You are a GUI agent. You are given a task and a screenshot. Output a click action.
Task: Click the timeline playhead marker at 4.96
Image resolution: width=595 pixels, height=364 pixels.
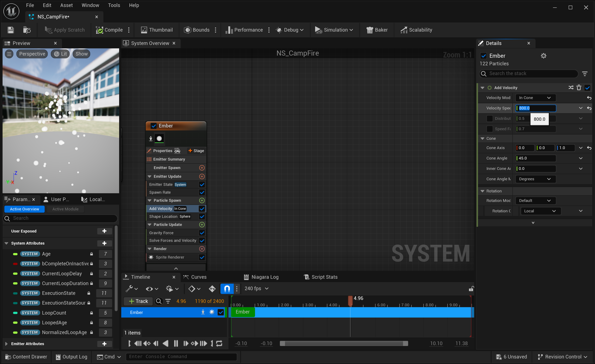350,301
